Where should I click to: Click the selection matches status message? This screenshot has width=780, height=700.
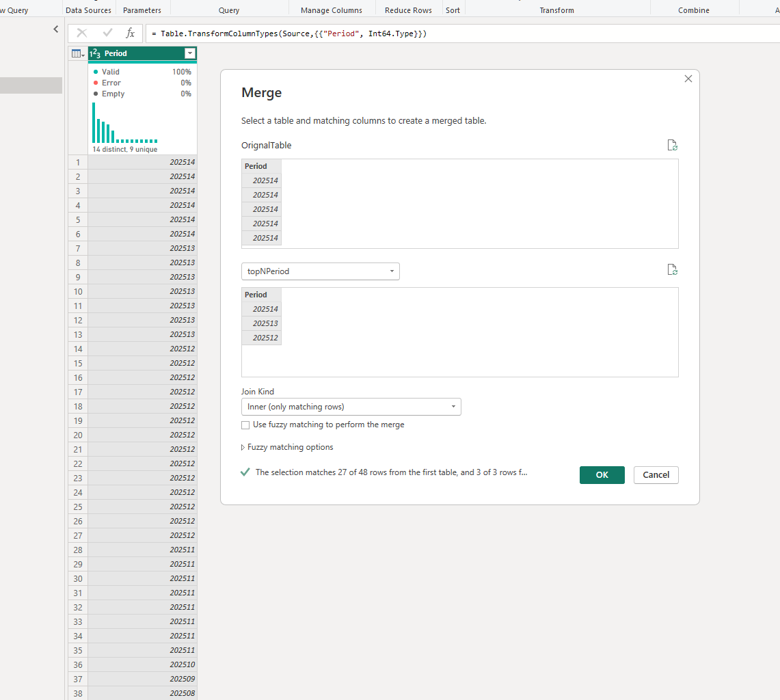click(391, 472)
